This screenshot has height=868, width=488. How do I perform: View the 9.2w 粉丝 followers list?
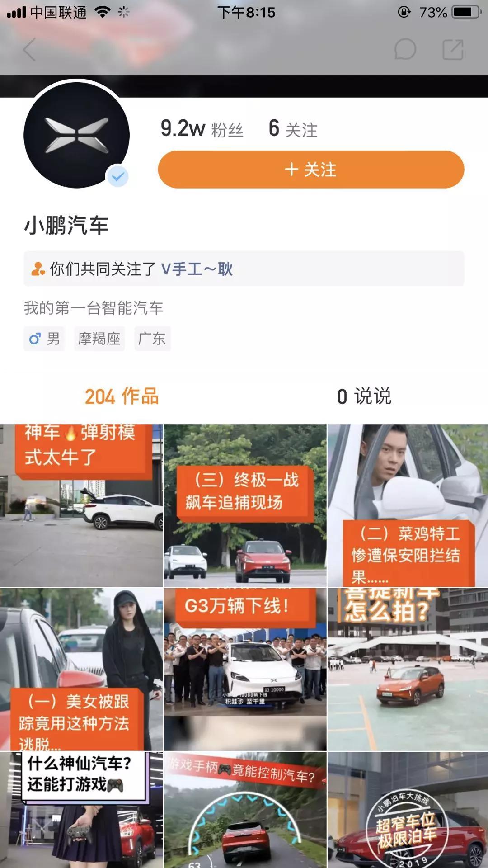[x=202, y=128]
